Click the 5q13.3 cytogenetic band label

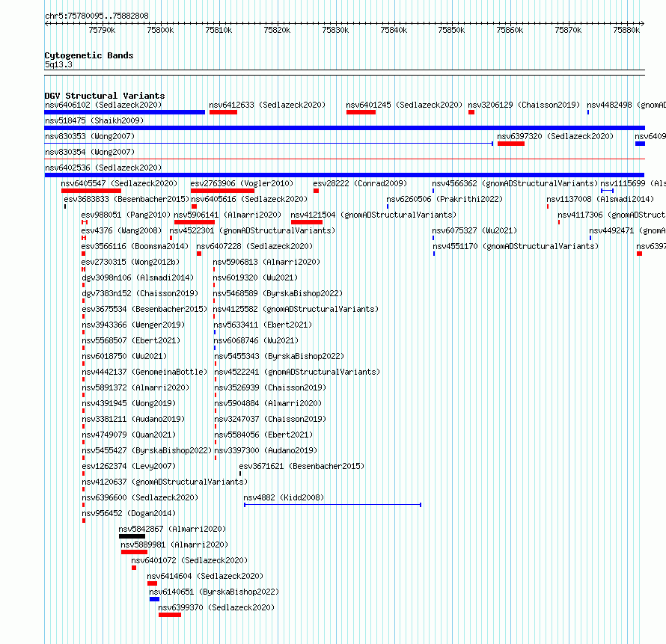pos(58,64)
